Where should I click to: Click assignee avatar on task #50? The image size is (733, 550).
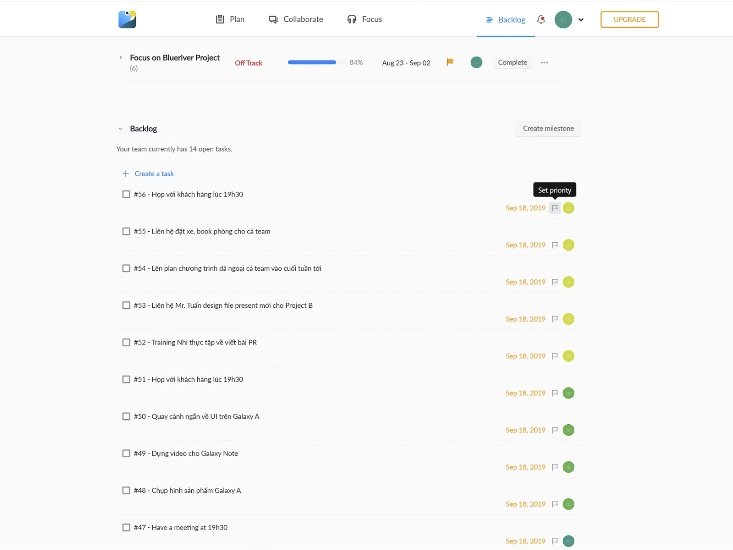click(568, 430)
